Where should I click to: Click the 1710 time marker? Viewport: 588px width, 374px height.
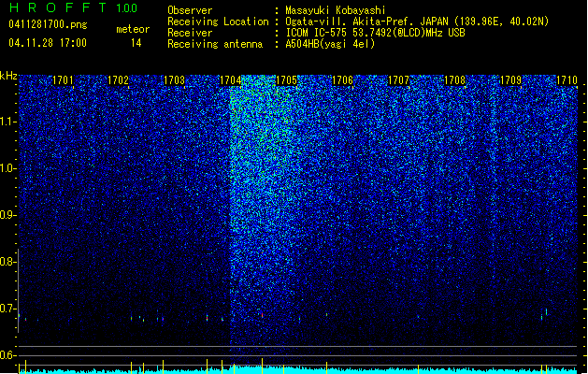pos(567,80)
